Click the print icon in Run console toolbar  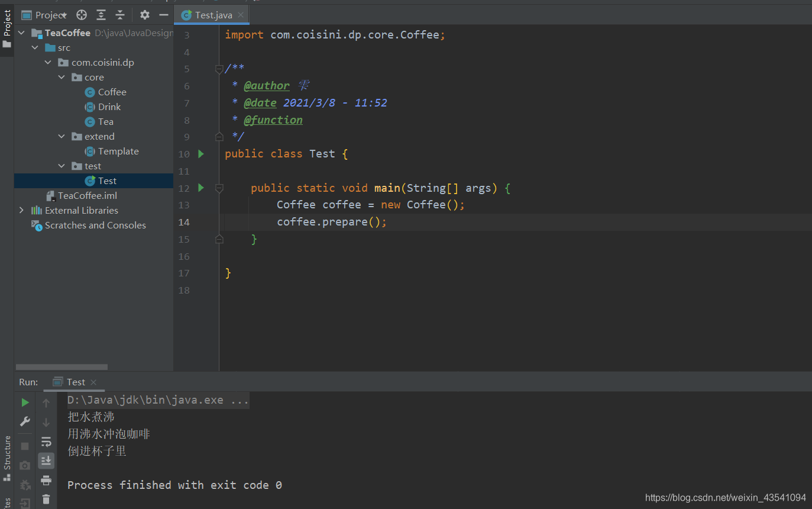pyautogui.click(x=46, y=480)
